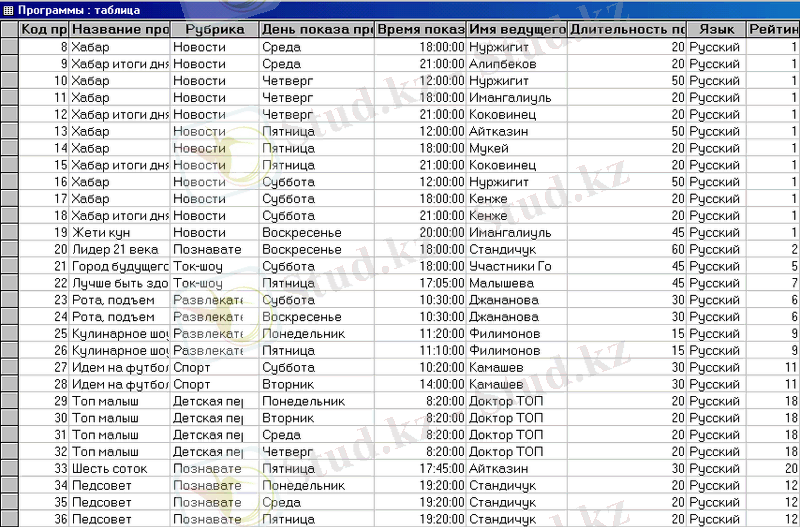Select 'Камашев' in row 28
800x527 pixels.
click(x=517, y=384)
